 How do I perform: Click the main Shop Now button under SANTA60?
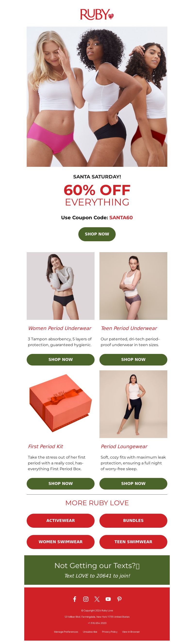(x=97, y=234)
